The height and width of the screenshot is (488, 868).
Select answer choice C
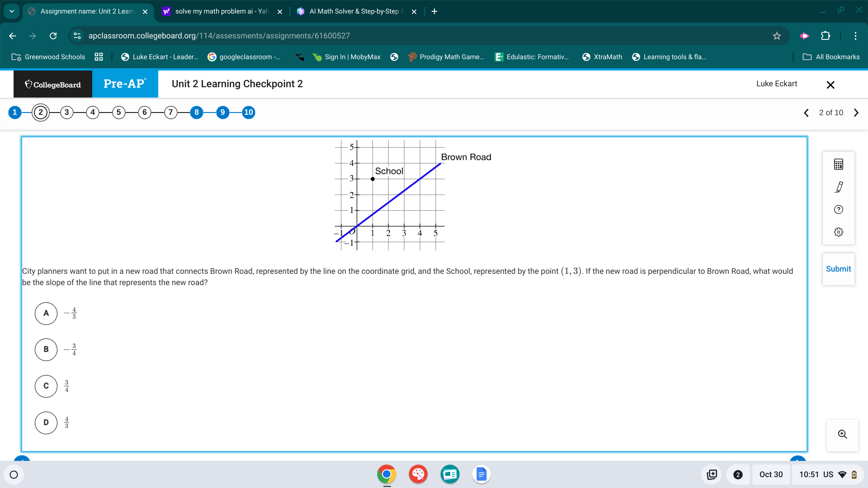coord(46,386)
